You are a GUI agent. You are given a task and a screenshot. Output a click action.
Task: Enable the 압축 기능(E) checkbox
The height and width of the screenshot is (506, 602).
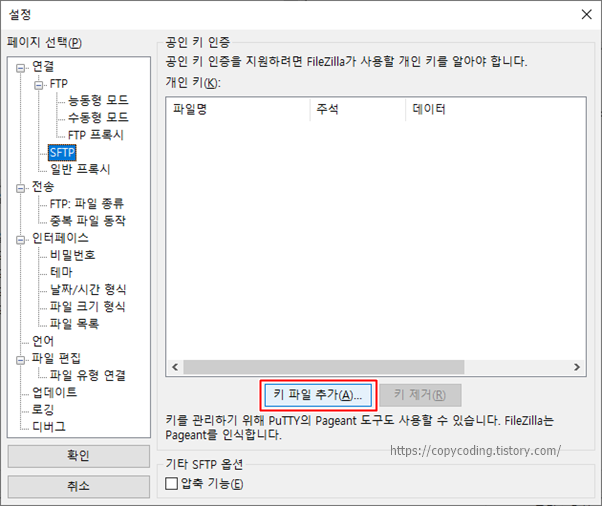click(x=171, y=483)
